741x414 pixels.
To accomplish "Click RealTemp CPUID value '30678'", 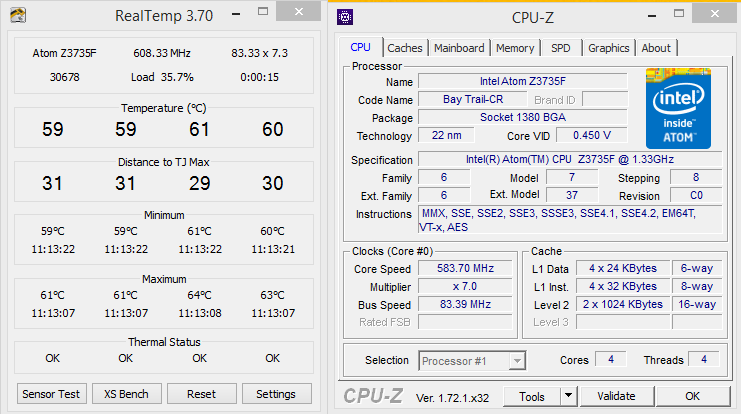I will coord(65,77).
